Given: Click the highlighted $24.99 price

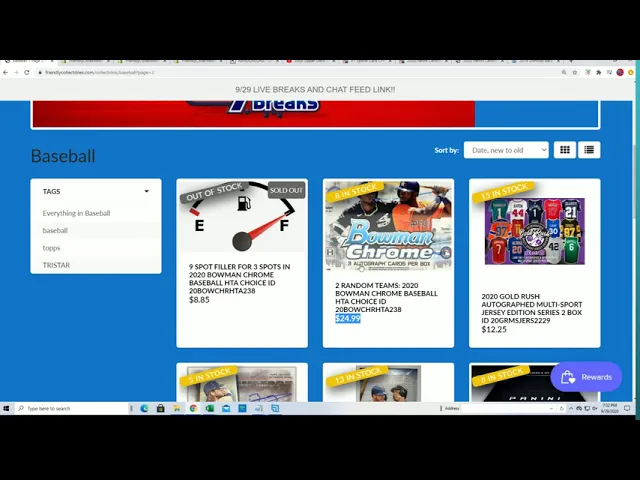Looking at the screenshot, I should [x=348, y=318].
